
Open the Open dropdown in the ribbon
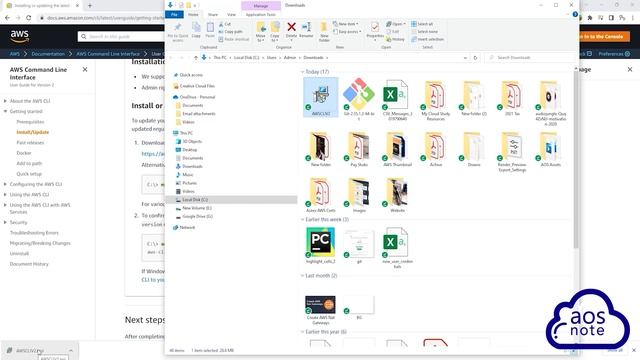pos(396,24)
